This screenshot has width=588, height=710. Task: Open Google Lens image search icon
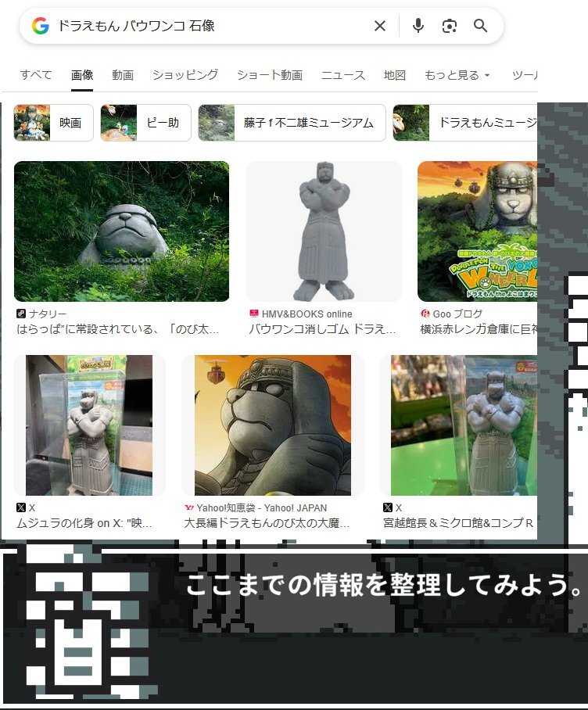(449, 27)
